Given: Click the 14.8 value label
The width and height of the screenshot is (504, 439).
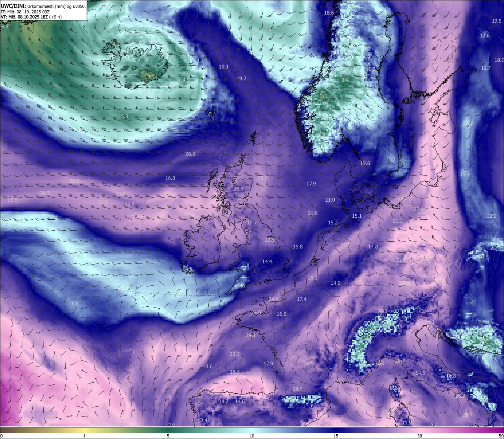Looking at the screenshot, I should (x=373, y=247).
